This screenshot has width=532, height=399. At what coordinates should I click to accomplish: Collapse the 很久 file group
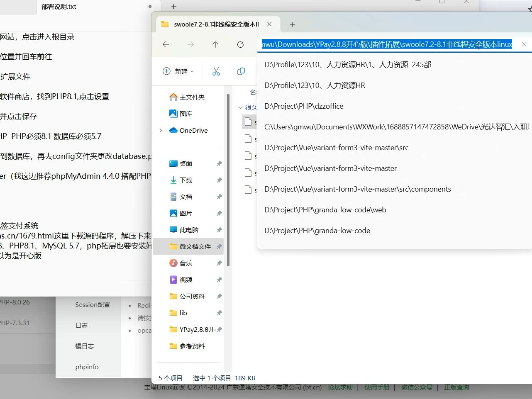tap(241, 107)
